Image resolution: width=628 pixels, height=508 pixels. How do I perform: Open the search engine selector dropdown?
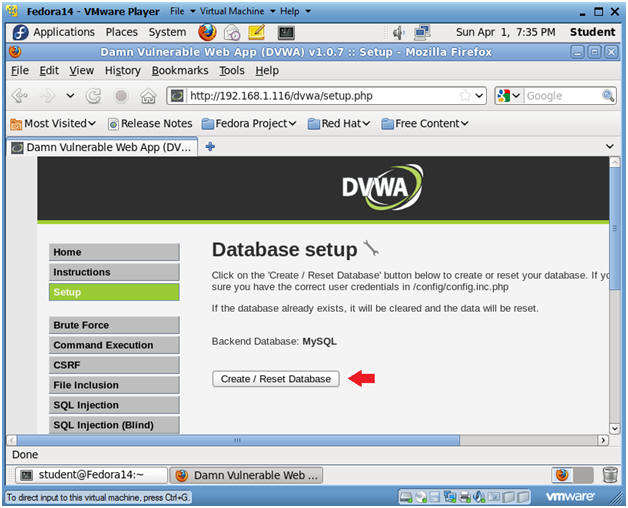(x=508, y=96)
